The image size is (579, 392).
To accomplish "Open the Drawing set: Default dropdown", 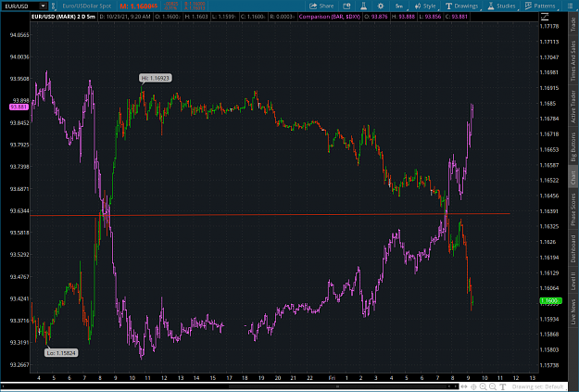I will coord(537,386).
